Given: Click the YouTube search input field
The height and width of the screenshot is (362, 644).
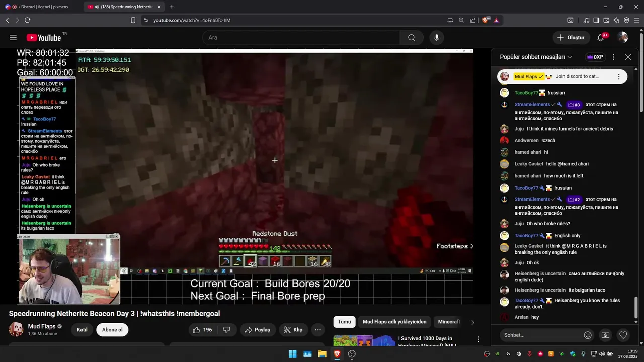Looking at the screenshot, I should [301, 38].
